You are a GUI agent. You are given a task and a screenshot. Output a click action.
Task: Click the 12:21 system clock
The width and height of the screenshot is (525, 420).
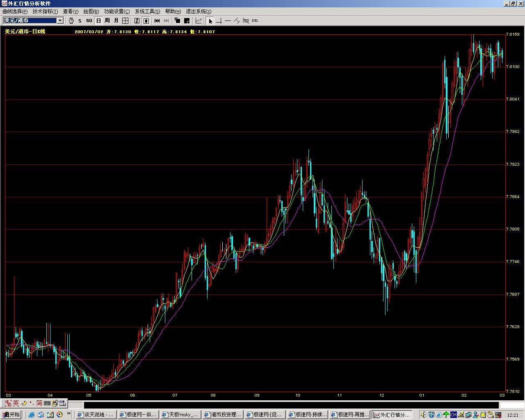pos(513,415)
